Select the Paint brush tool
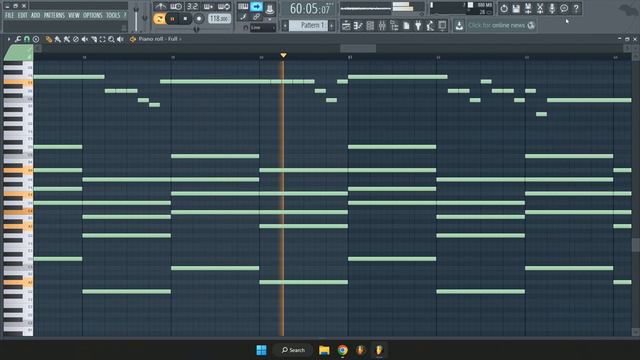Viewport: 640px width, 360px height. point(58,39)
